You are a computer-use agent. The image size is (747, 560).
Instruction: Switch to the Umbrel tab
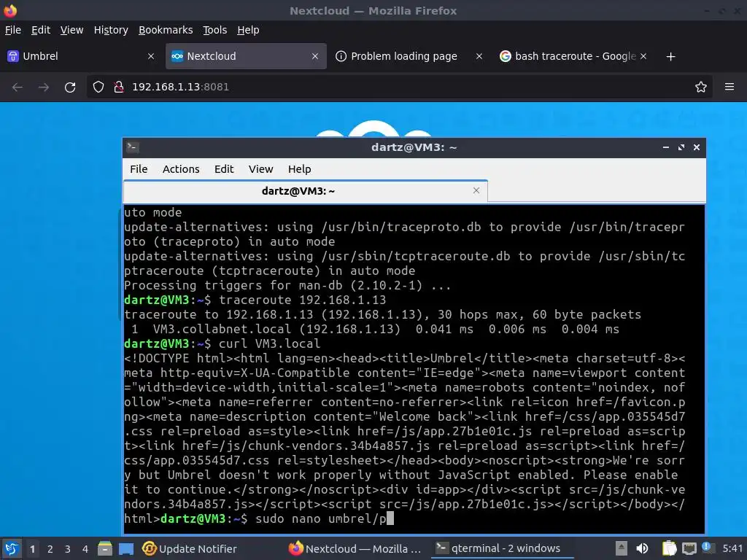[x=81, y=56]
